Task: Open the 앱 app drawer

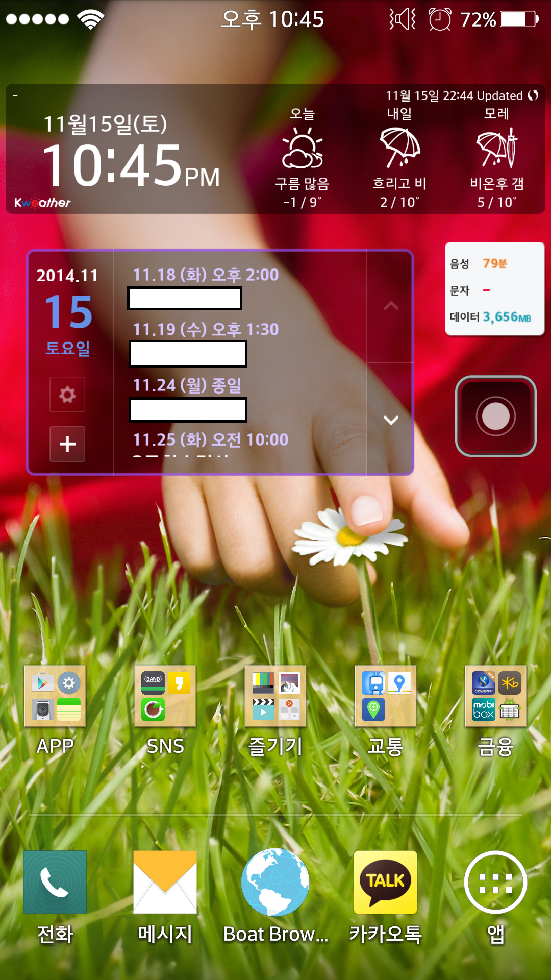Action: (495, 882)
